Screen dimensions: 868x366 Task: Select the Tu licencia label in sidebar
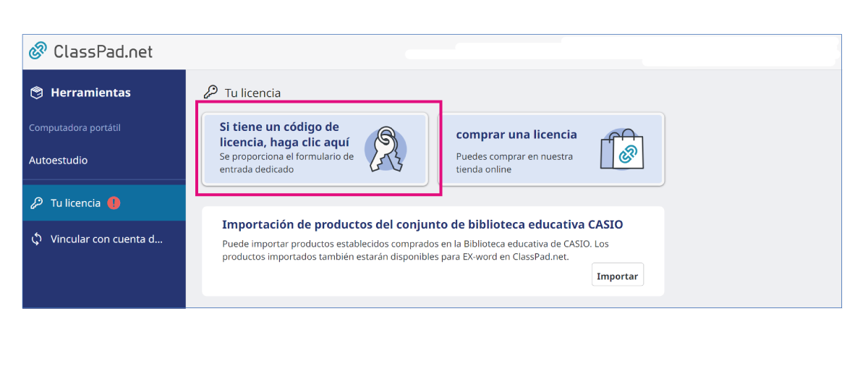pyautogui.click(x=75, y=203)
